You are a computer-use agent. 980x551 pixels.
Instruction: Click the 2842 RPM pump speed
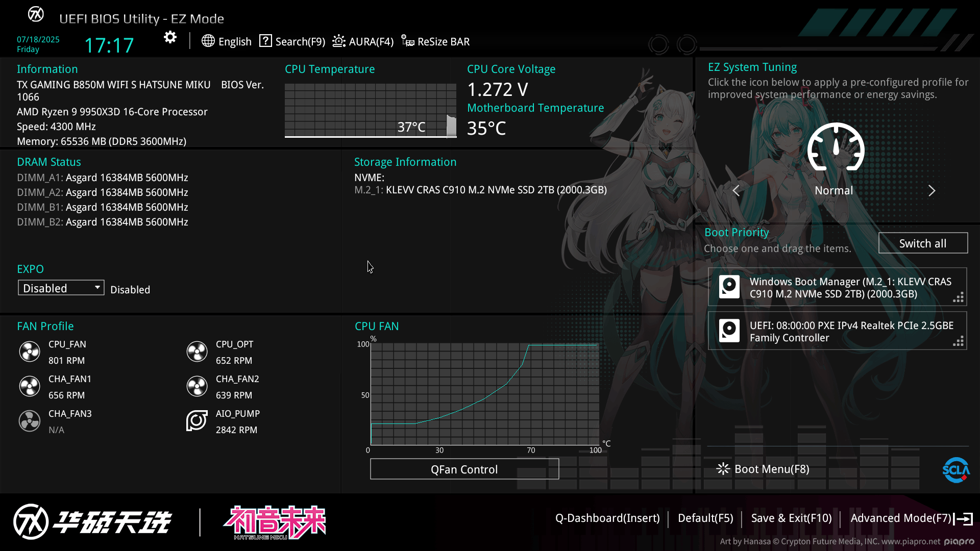point(236,430)
